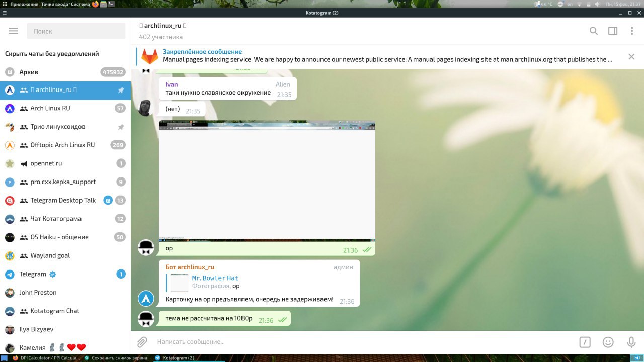Screen dimensions: 644x362
Task: Open the Arch Linux RU chat
Action: 65,108
